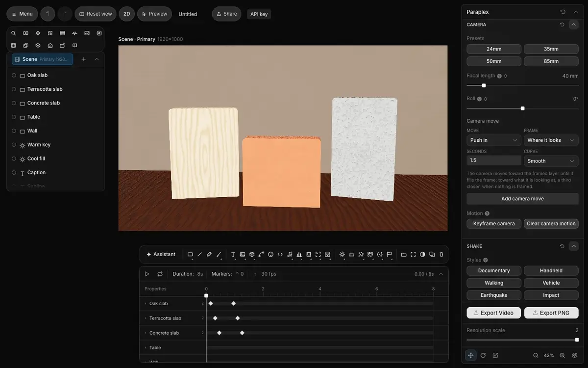
Task: Open the search icon in left panel
Action: [13, 33]
